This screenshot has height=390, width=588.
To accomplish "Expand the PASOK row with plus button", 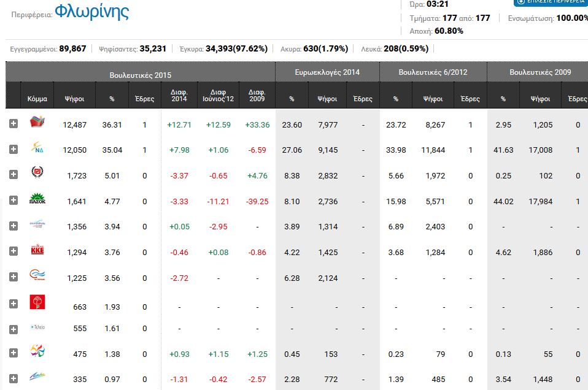I will click(14, 201).
